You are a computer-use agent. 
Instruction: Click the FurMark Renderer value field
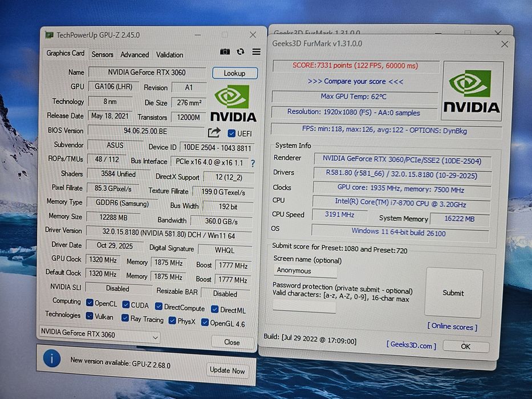tap(402, 160)
